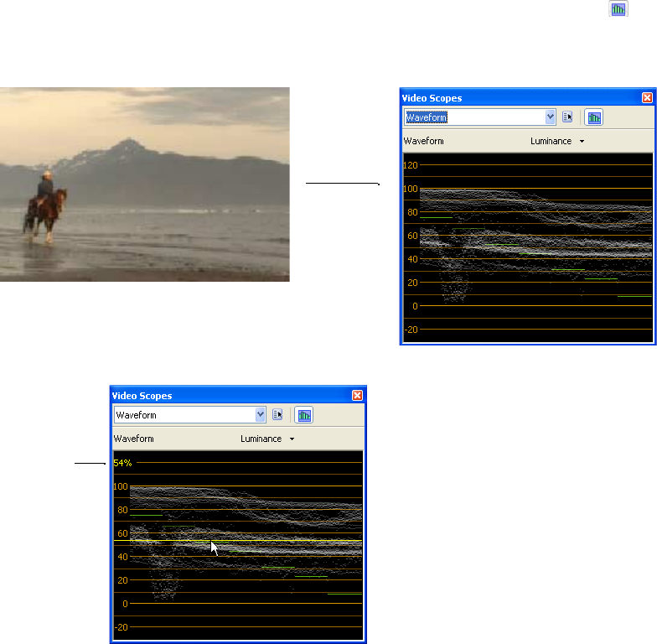The image size is (657, 644).
Task: Click the 54% readout in lower waveform
Action: pyautogui.click(x=122, y=463)
